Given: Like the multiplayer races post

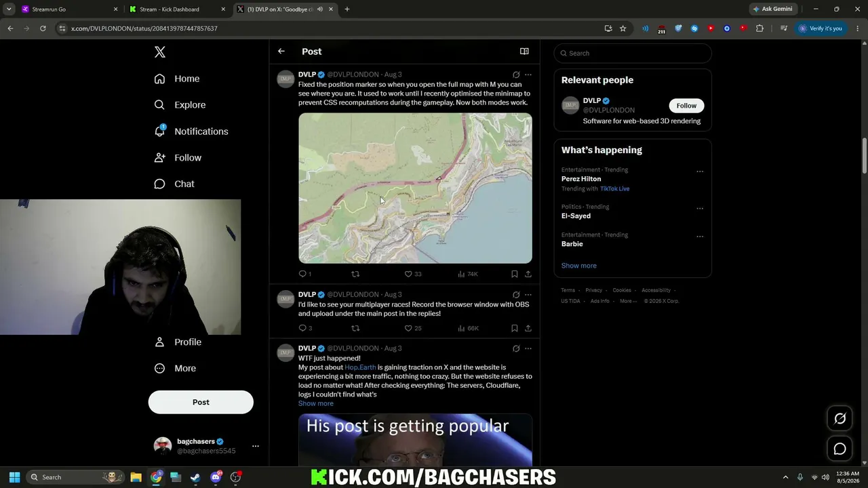Looking at the screenshot, I should click(x=413, y=328).
